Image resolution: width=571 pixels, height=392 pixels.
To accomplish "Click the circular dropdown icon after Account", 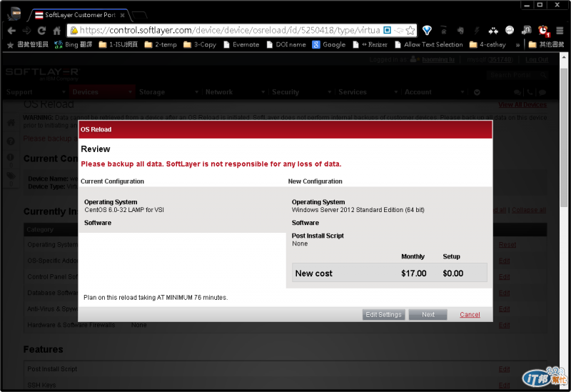I will point(477,92).
